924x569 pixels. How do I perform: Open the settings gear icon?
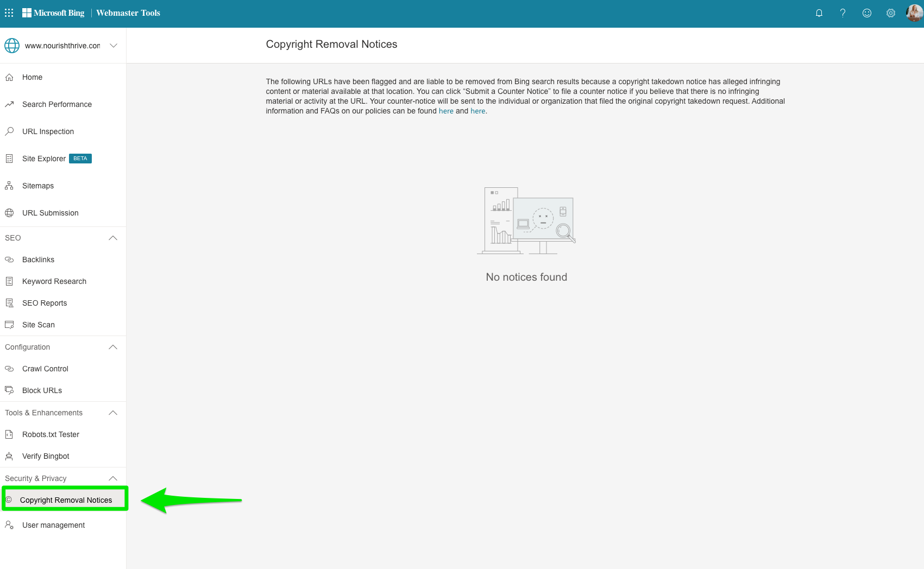coord(890,12)
